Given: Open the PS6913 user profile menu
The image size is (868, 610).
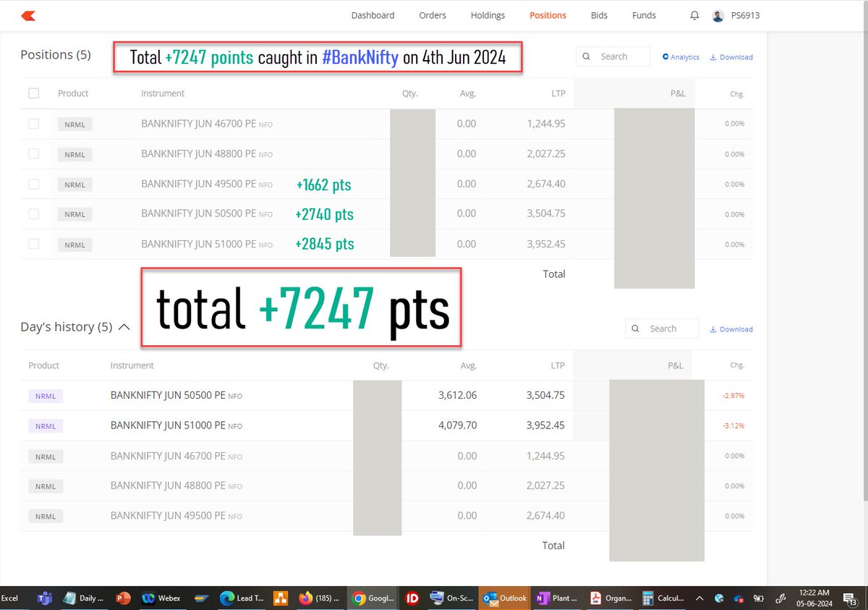Looking at the screenshot, I should pos(736,15).
